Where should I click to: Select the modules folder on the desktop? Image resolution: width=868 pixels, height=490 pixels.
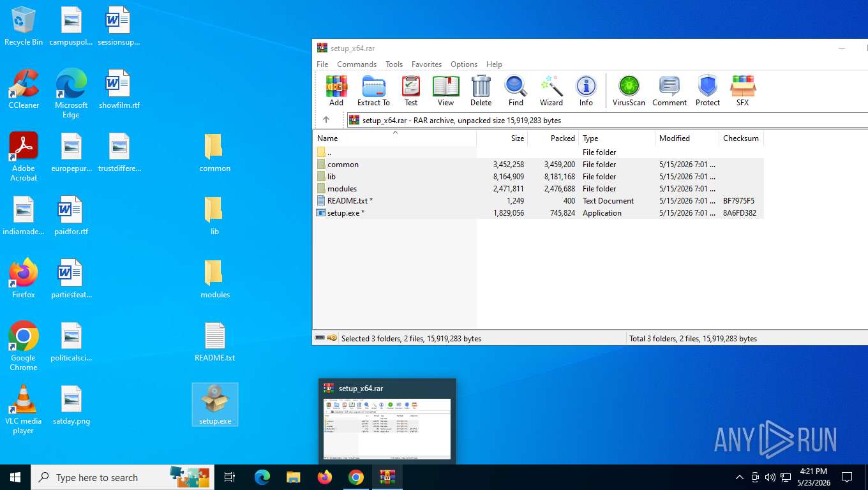click(215, 279)
